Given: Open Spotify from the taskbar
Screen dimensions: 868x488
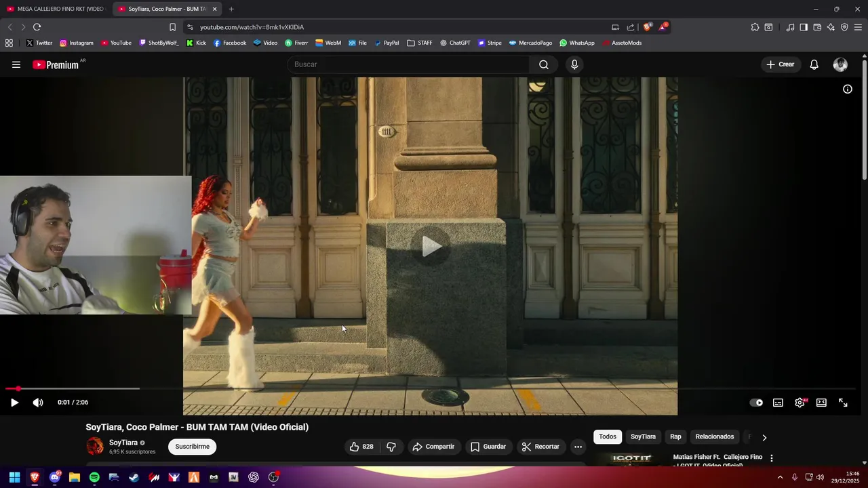Looking at the screenshot, I should pyautogui.click(x=94, y=477).
